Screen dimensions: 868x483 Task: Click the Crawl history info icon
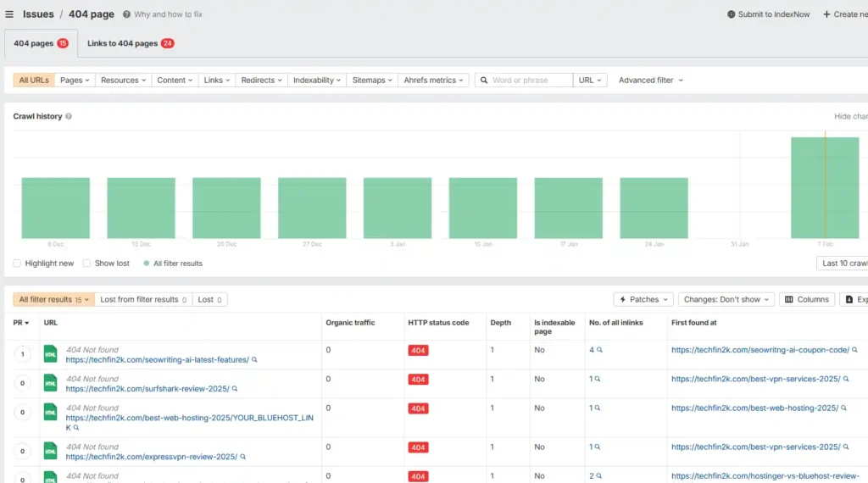click(x=69, y=116)
